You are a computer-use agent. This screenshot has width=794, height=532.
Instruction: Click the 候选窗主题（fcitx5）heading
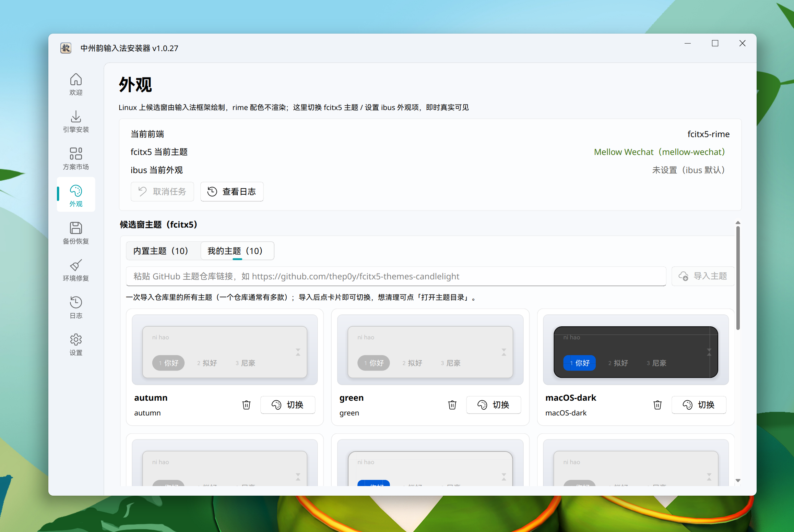[158, 225]
